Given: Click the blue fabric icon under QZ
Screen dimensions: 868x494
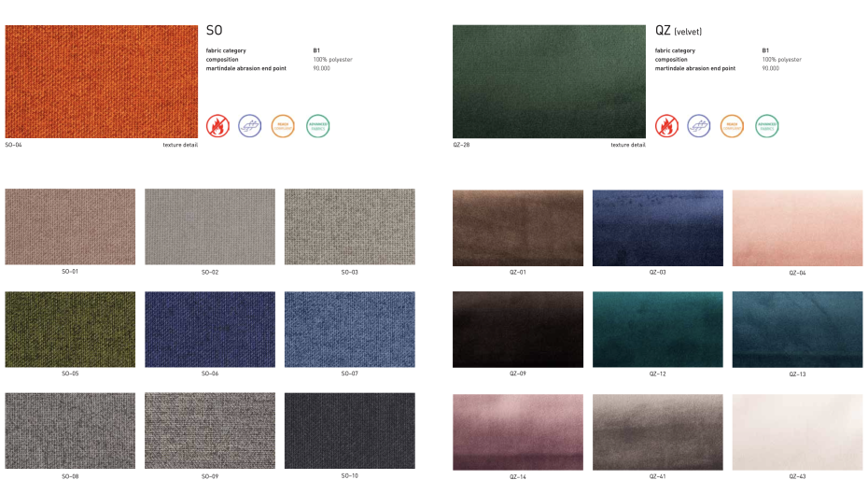Looking at the screenshot, I should pyautogui.click(x=699, y=126).
